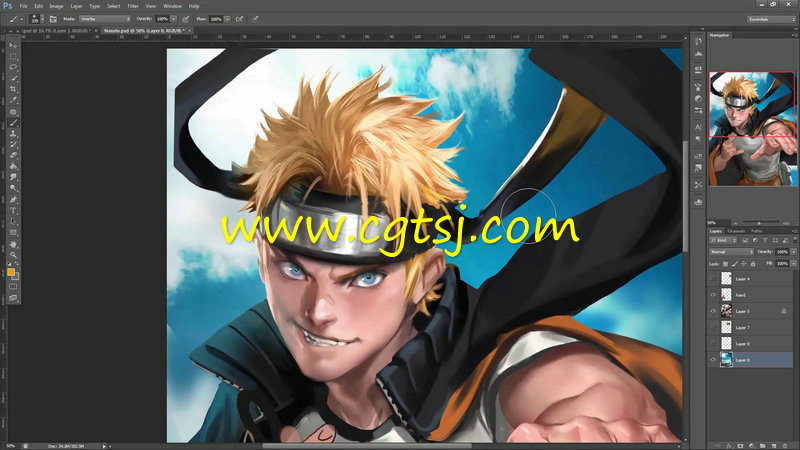Switch to the Channels tab
This screenshot has width=800, height=450.
[736, 231]
